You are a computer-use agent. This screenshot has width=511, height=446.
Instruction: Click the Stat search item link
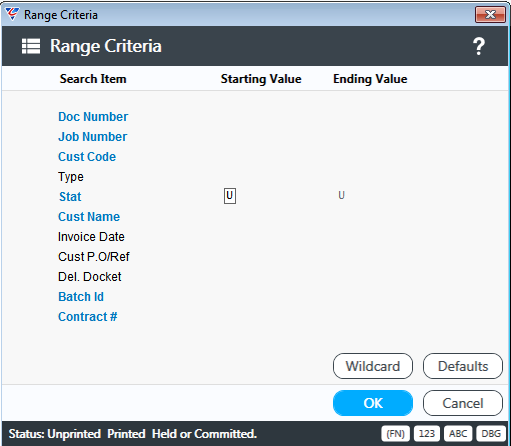[70, 197]
